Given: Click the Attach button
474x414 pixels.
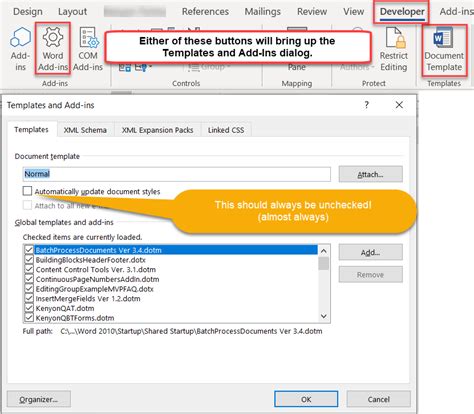Looking at the screenshot, I should click(x=370, y=174).
